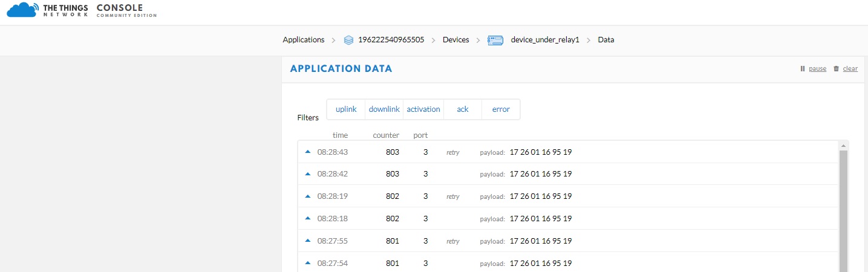Expand the 08:28:18 uplink row arrow
Viewport: 868px width, 272px height.
(307, 218)
